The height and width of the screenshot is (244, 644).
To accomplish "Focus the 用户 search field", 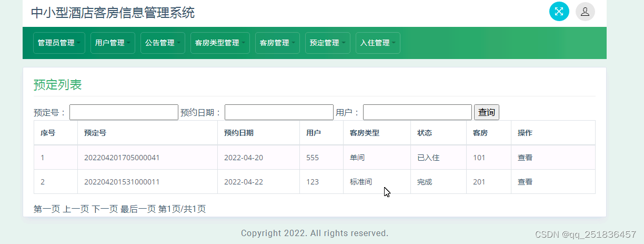I will click(417, 112).
